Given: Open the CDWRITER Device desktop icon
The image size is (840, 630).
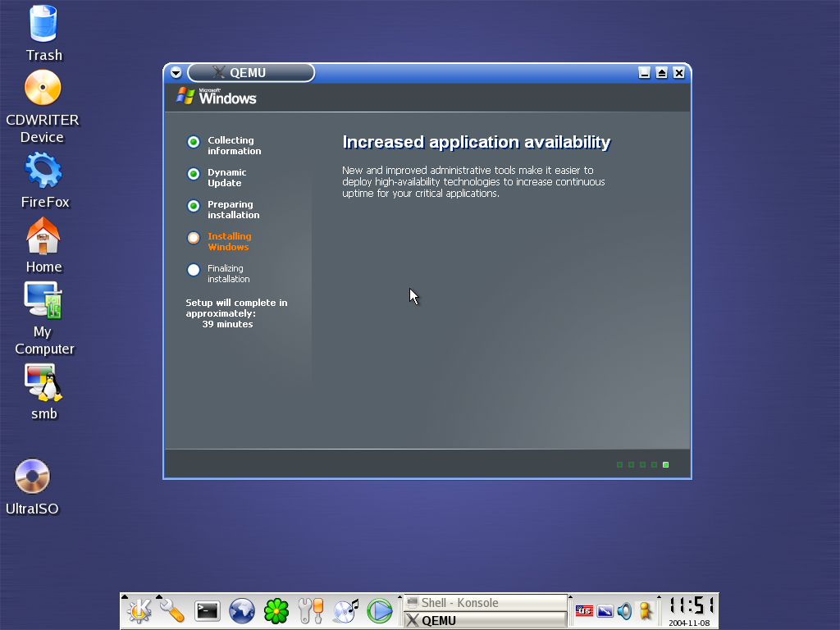Looking at the screenshot, I should (x=43, y=88).
